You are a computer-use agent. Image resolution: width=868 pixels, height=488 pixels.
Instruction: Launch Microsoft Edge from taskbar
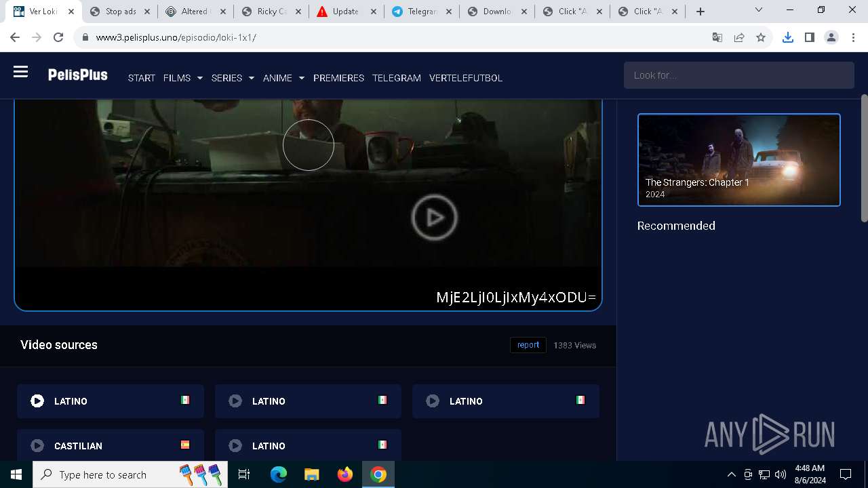point(279,474)
